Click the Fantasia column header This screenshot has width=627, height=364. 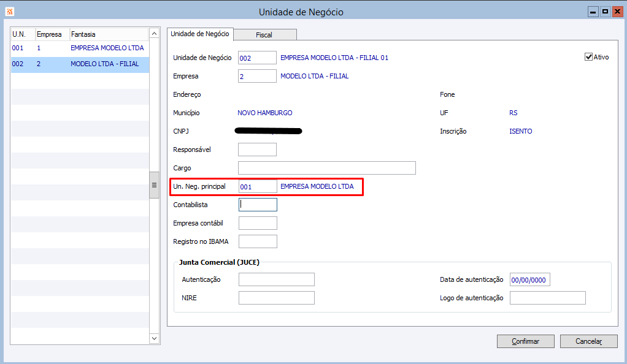point(109,34)
